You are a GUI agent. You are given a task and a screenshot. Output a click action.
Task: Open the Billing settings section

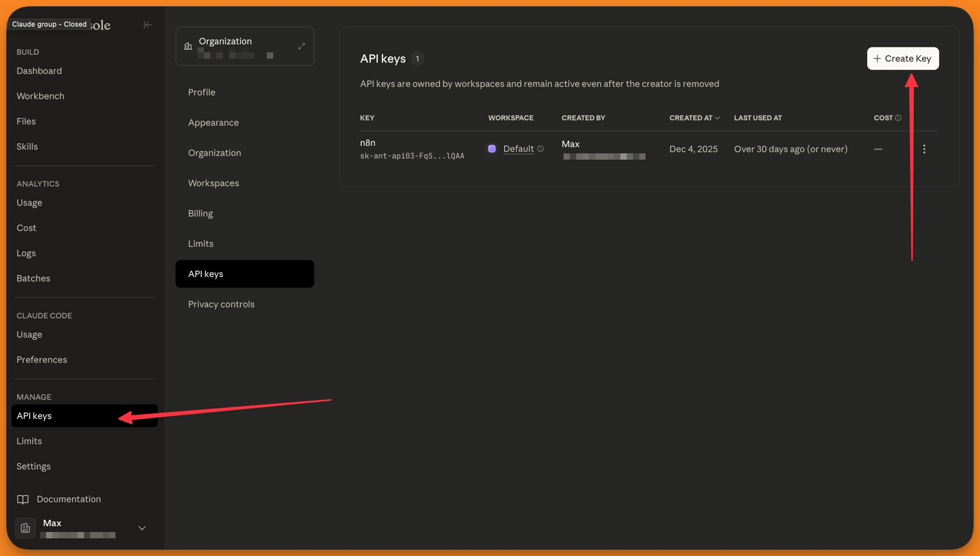point(200,213)
